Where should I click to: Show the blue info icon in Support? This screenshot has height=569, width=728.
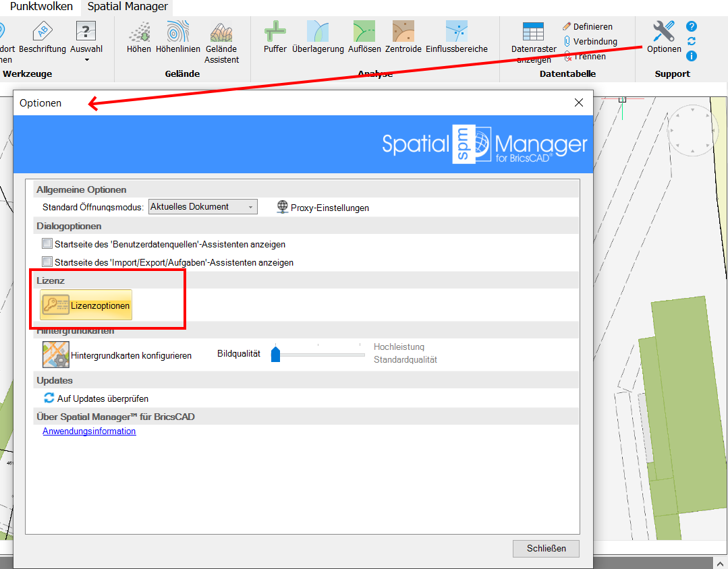692,56
